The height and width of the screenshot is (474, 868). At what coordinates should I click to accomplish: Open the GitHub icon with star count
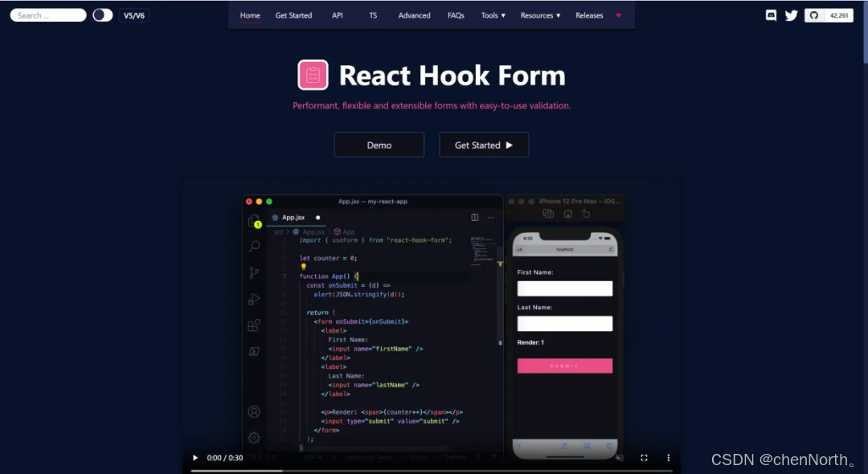coord(829,15)
